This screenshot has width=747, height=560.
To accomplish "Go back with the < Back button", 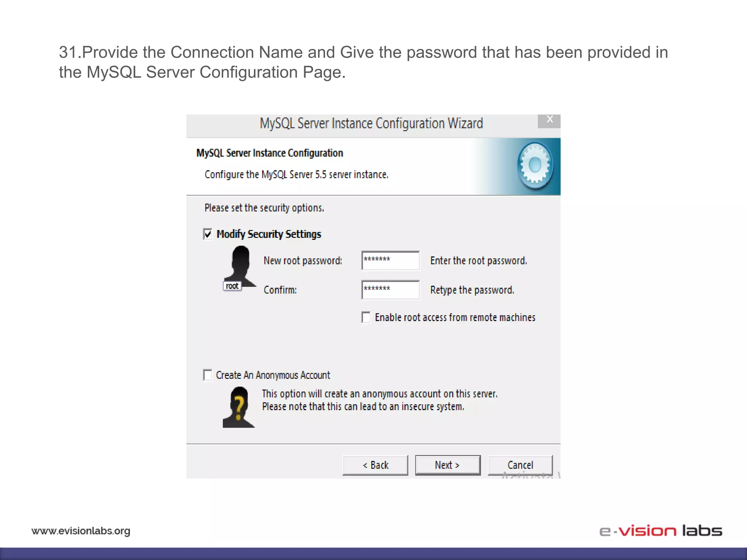I will 375,465.
